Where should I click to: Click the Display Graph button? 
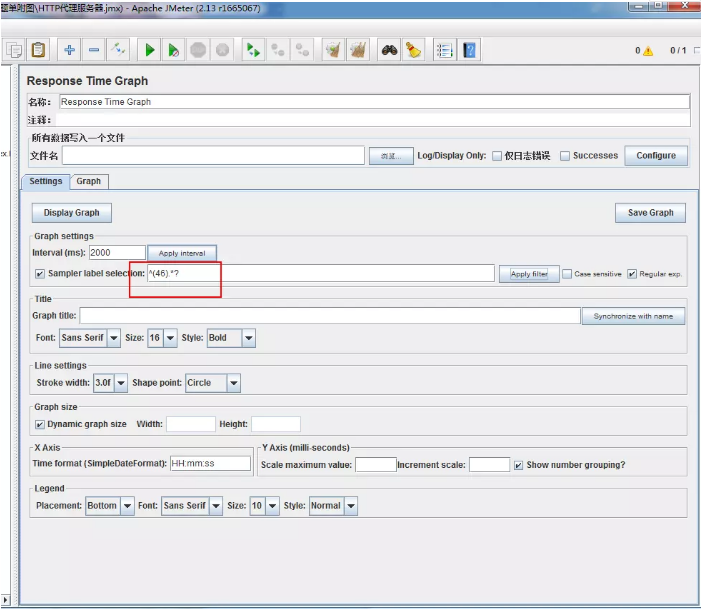(x=72, y=213)
